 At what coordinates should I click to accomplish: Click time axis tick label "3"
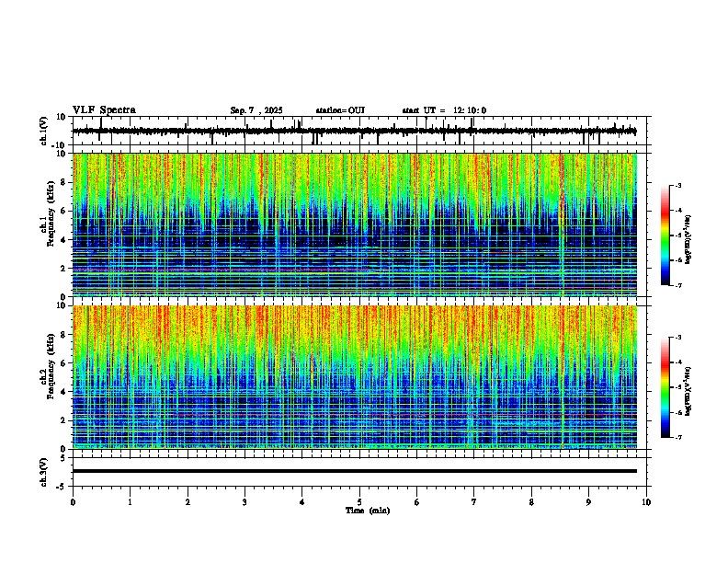pos(245,502)
